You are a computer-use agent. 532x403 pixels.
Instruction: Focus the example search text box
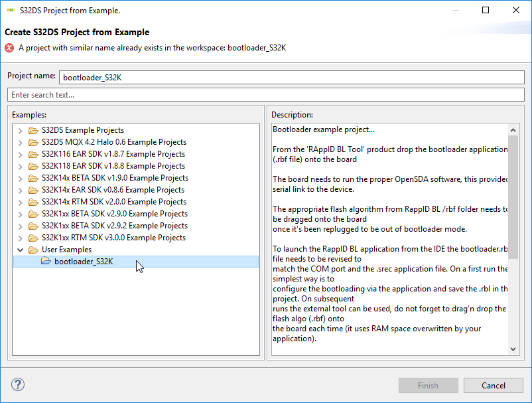click(x=266, y=95)
